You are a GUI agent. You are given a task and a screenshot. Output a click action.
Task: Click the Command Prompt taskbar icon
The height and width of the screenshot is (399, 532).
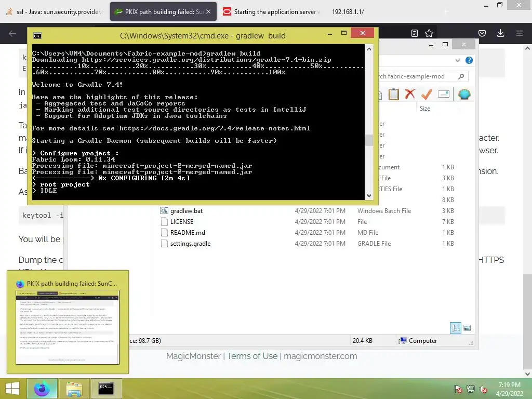[105, 389]
